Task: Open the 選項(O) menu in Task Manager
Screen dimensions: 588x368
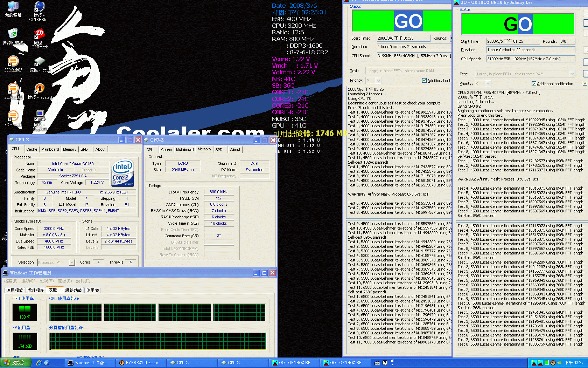Action: pyautogui.click(x=28, y=281)
